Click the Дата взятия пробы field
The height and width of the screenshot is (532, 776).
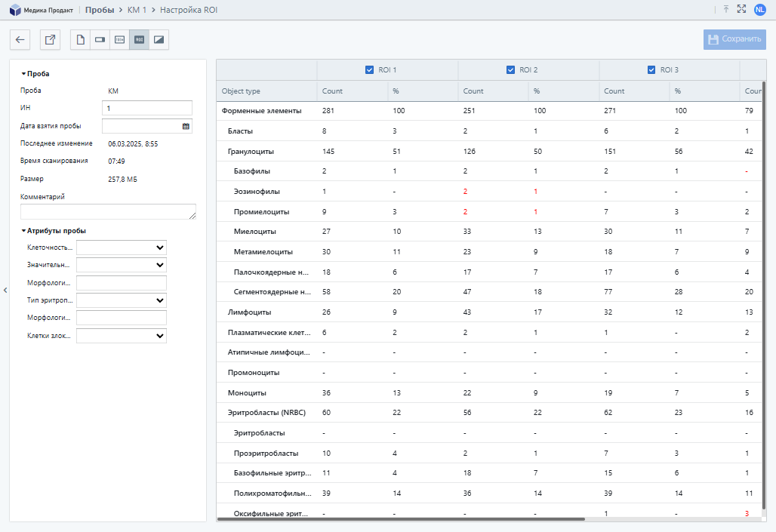pos(147,126)
